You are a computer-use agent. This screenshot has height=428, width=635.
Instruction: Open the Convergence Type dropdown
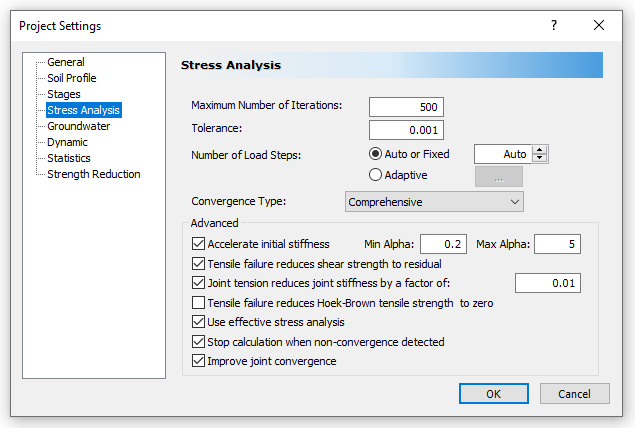434,202
